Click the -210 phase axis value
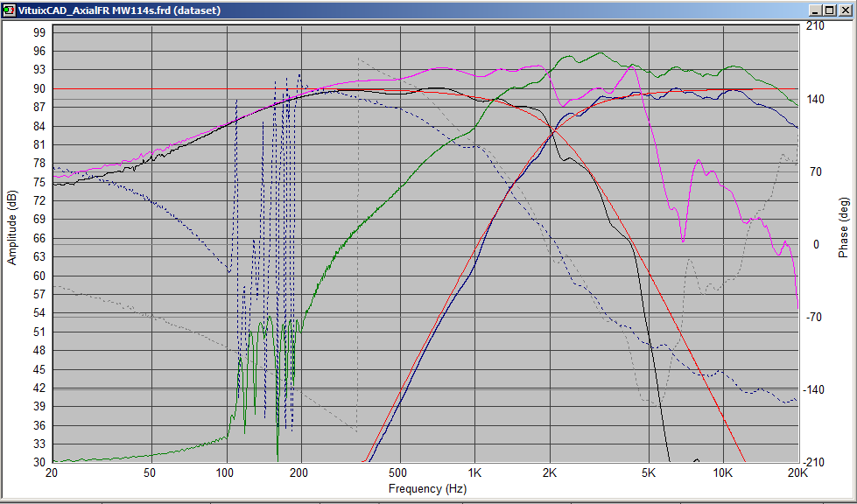Screen dimensions: 857x504 click(x=812, y=462)
